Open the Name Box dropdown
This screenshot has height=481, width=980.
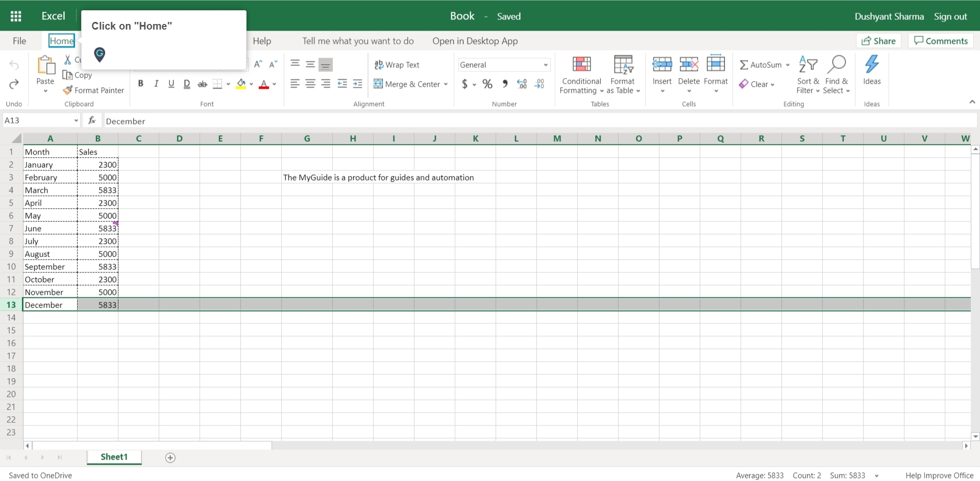click(77, 120)
